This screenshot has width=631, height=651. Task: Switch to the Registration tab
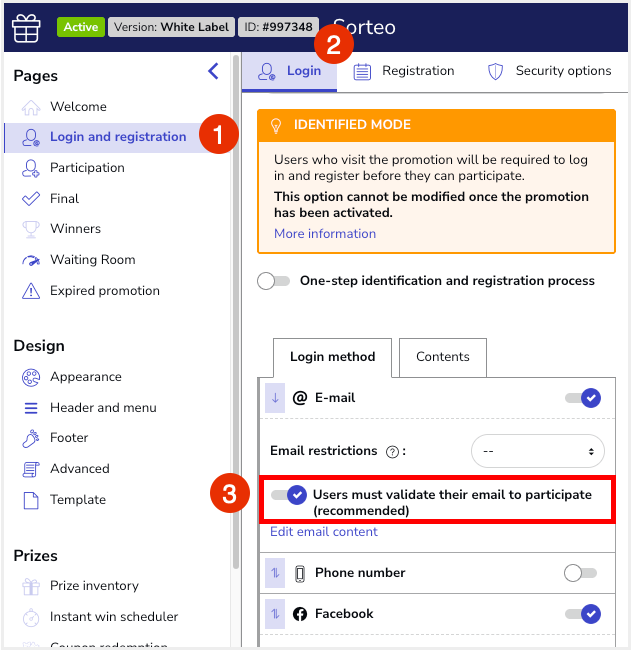click(x=404, y=71)
